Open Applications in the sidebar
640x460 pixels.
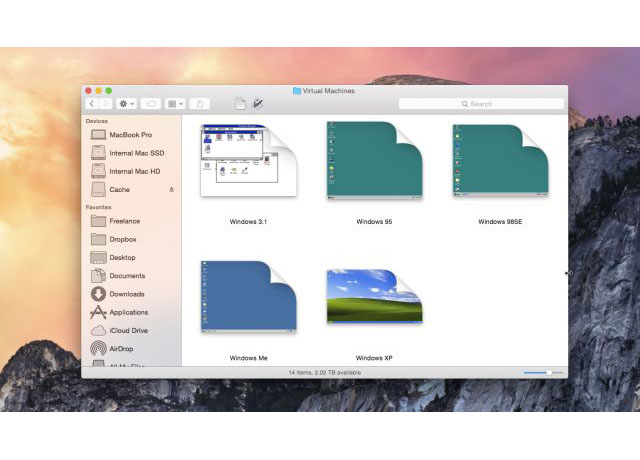(x=131, y=312)
